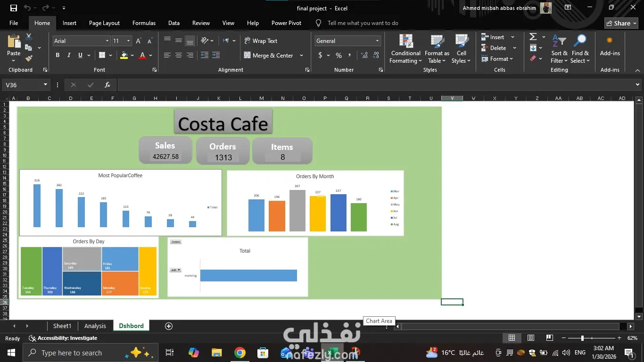Open the Page Layout ribbon tab
Viewport: 644px width, 362px height.
(x=104, y=23)
